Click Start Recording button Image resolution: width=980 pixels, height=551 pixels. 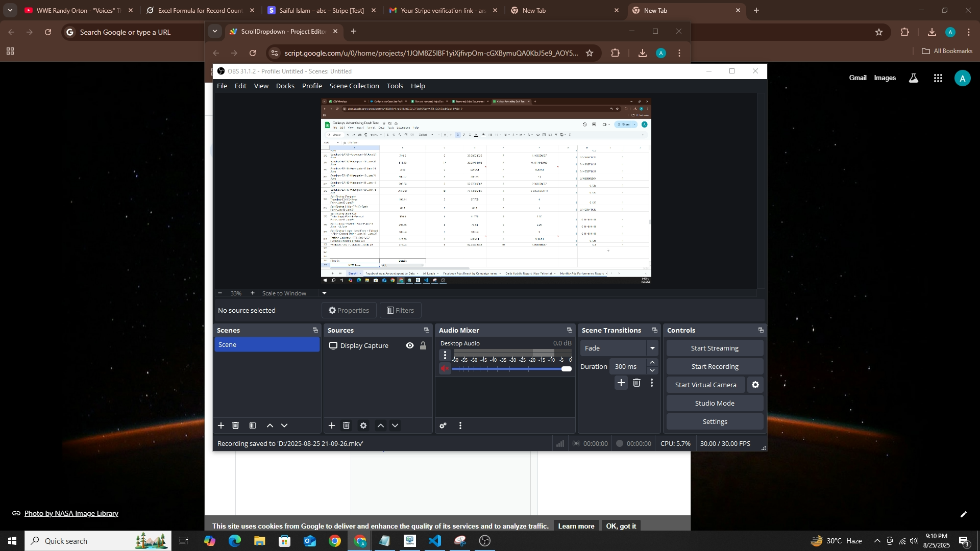[x=715, y=366]
